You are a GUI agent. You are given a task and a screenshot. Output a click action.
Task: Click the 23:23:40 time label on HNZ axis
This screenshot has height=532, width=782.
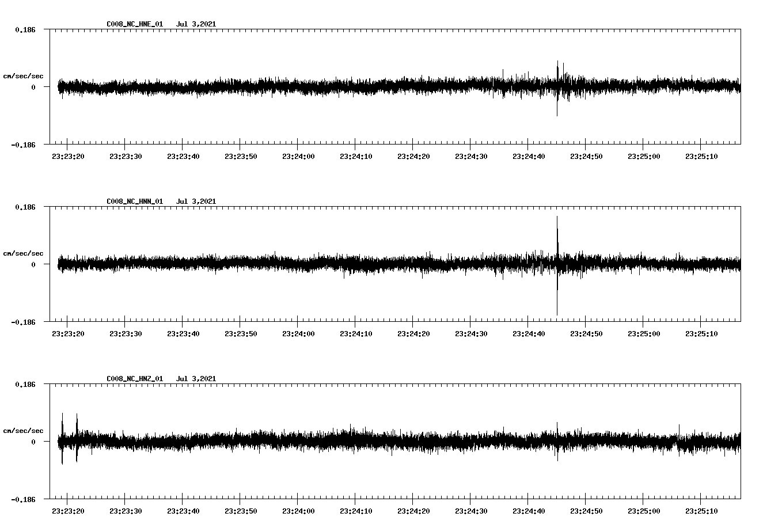(x=183, y=511)
